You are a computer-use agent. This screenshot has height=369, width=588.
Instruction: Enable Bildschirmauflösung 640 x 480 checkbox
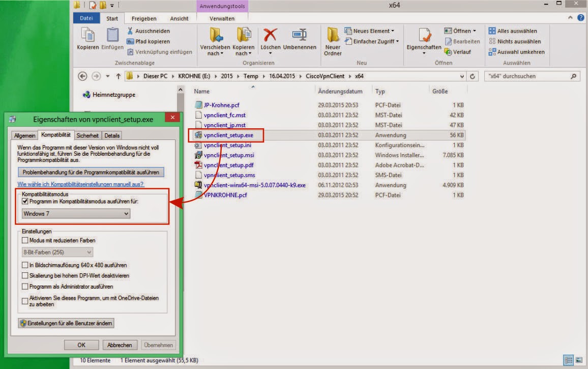pos(25,265)
